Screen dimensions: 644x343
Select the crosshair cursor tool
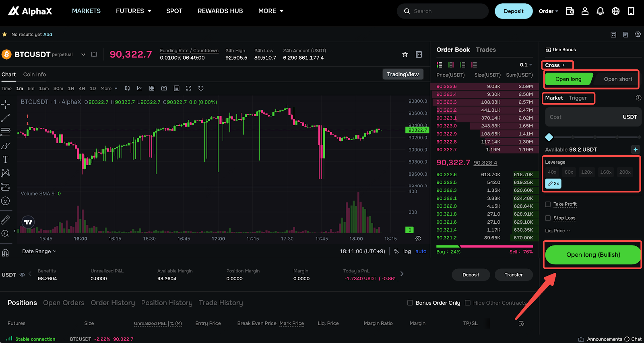(x=6, y=104)
